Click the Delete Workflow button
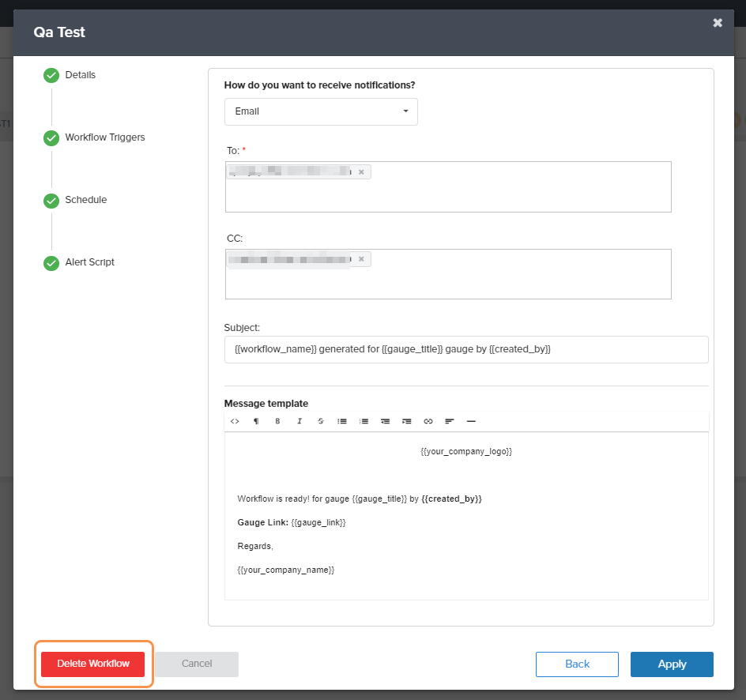The height and width of the screenshot is (700, 746). 92,664
